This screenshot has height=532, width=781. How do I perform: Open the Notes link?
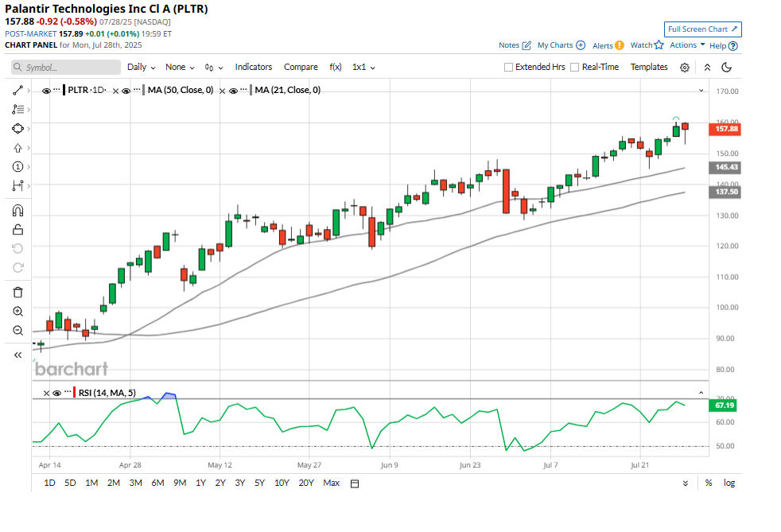(x=509, y=45)
